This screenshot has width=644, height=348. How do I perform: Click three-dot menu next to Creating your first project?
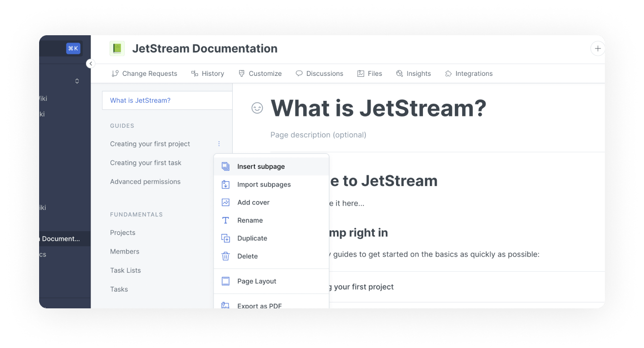click(219, 144)
